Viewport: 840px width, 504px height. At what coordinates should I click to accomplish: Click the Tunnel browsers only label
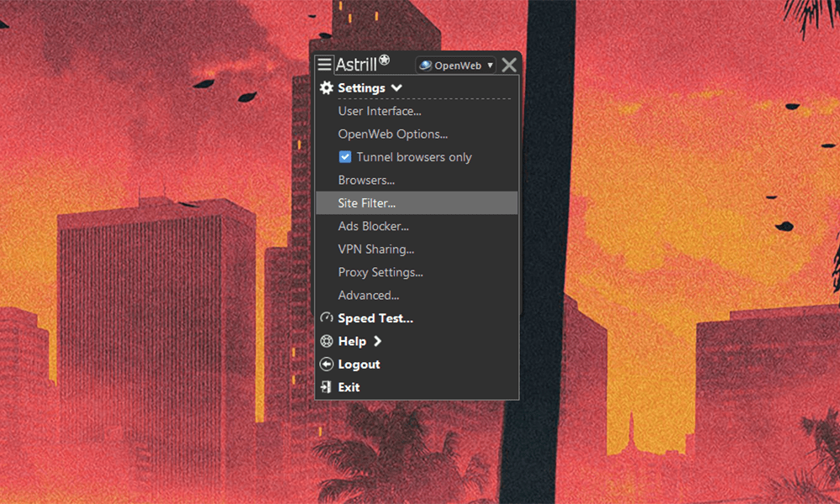(x=414, y=157)
